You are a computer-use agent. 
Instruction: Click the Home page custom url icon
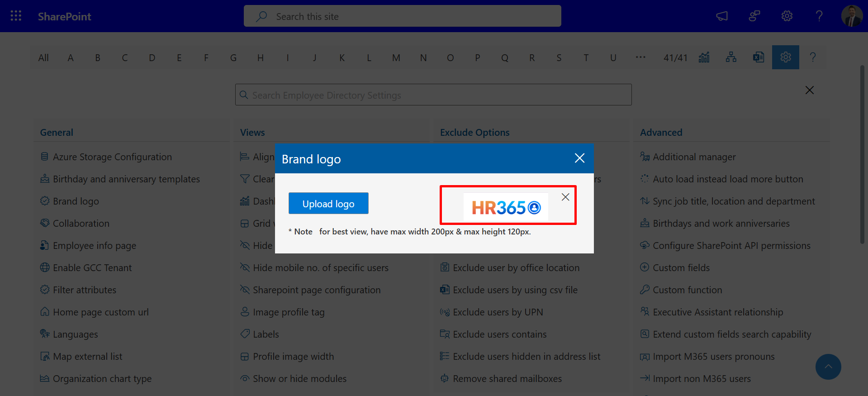click(45, 312)
